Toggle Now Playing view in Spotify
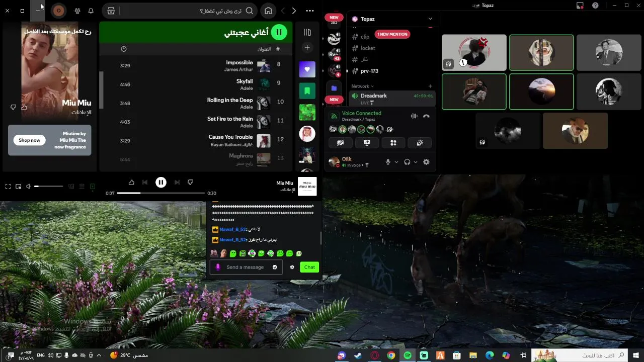 point(93,187)
